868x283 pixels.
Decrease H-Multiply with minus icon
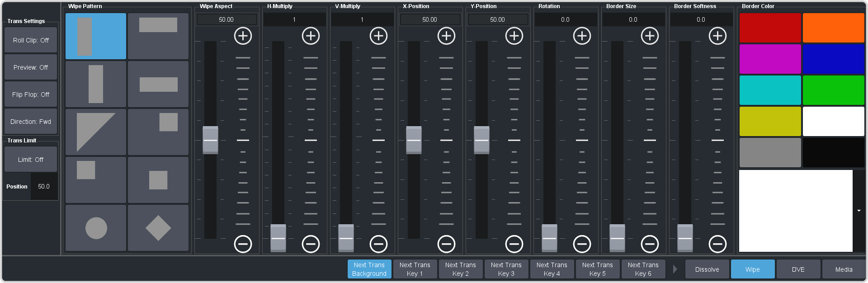[x=311, y=244]
